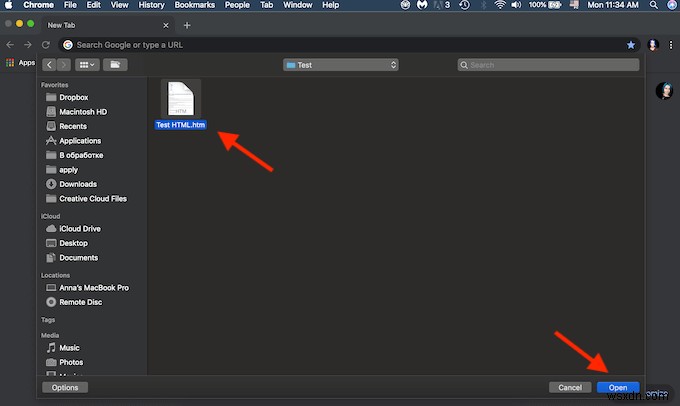This screenshot has width=680, height=406.
Task: Focus the file dialog Search field
Action: click(x=548, y=65)
